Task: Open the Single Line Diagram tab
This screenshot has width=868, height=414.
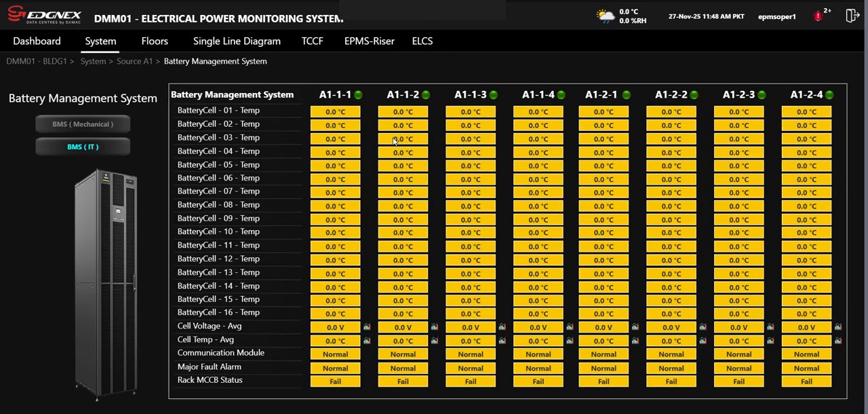Action: [237, 41]
